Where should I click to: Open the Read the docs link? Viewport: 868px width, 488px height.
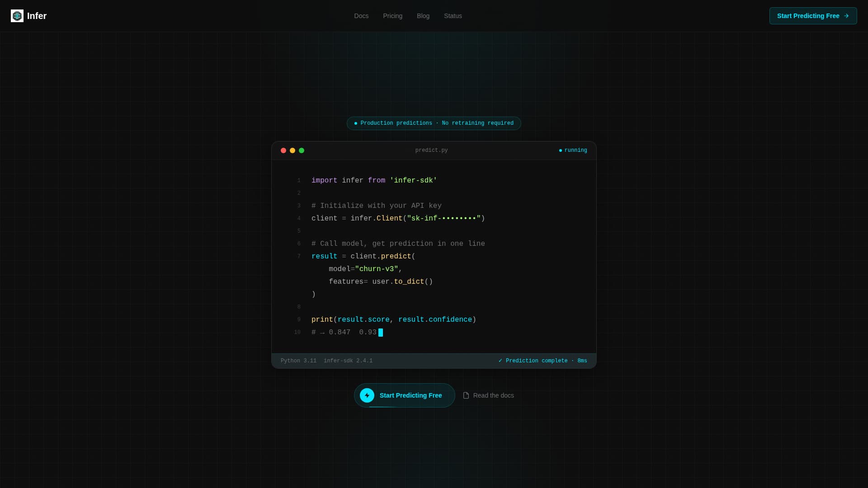[488, 395]
